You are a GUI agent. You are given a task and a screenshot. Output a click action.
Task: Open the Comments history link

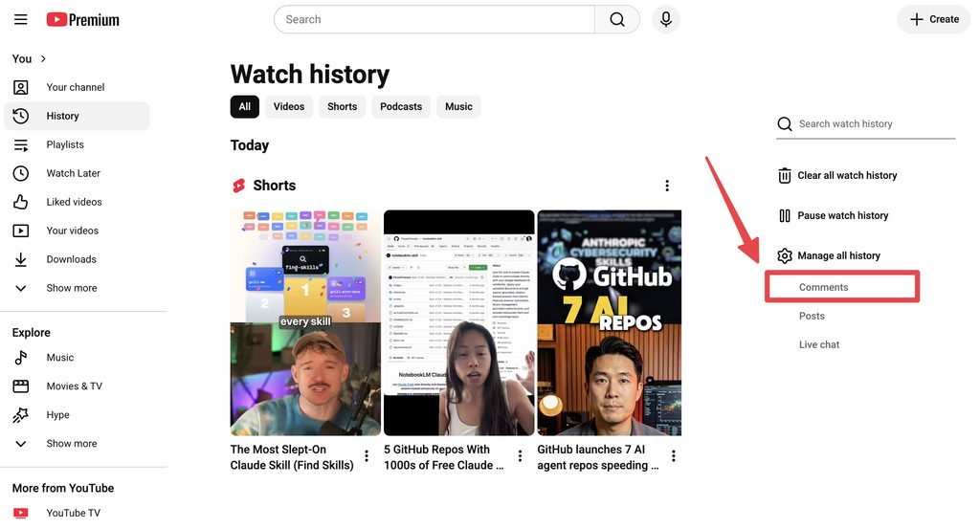(x=823, y=287)
